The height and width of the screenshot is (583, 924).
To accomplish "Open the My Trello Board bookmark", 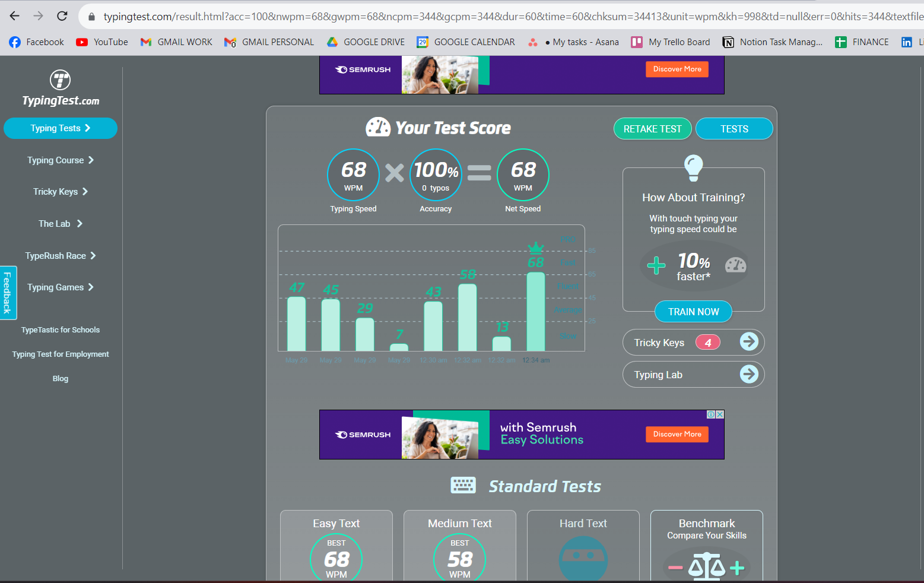I will coord(671,42).
